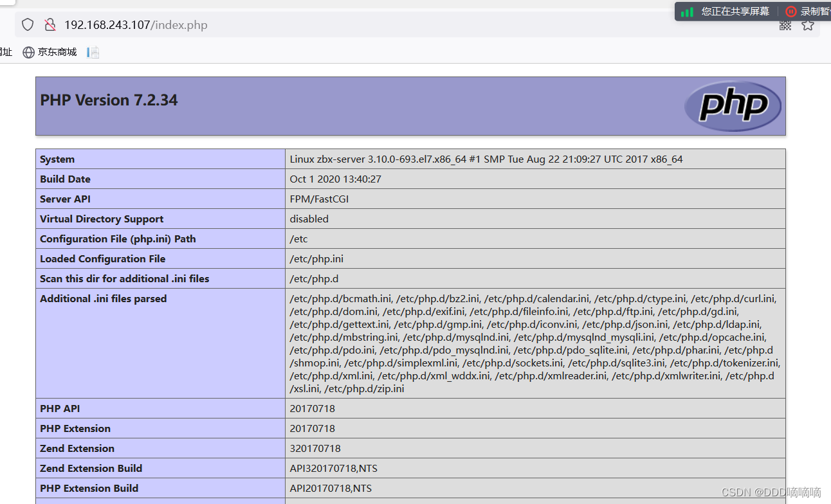Viewport: 831px width, 504px height.
Task: Click the /etc path value
Action: tap(298, 239)
